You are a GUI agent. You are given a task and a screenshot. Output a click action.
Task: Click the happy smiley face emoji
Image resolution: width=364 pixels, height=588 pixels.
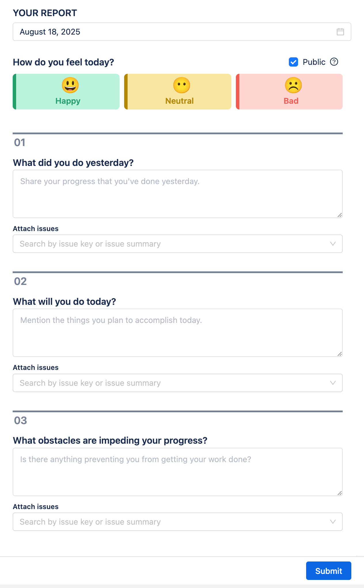(x=70, y=85)
